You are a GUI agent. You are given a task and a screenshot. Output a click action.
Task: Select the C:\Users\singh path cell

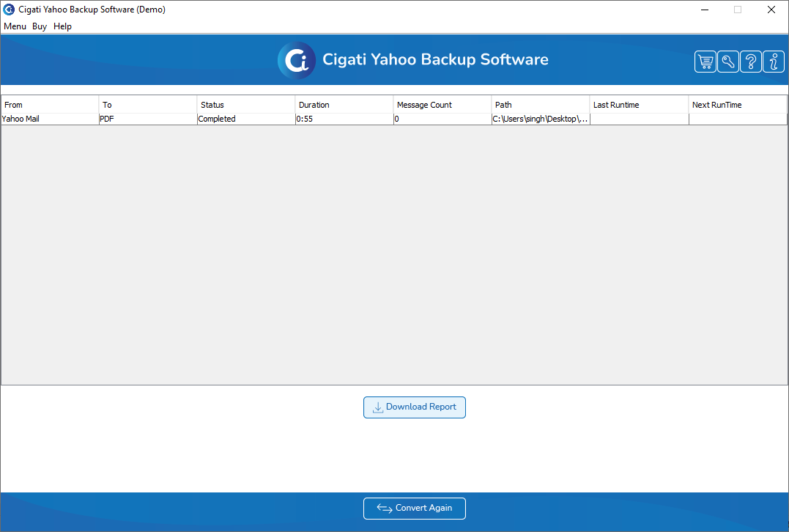[541, 119]
